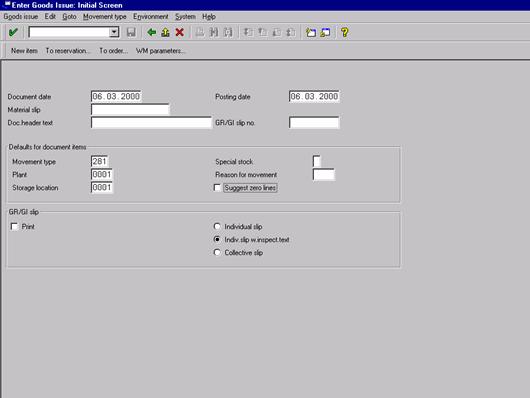The image size is (530, 398).
Task: Click the Next page icon
Action: click(x=277, y=32)
